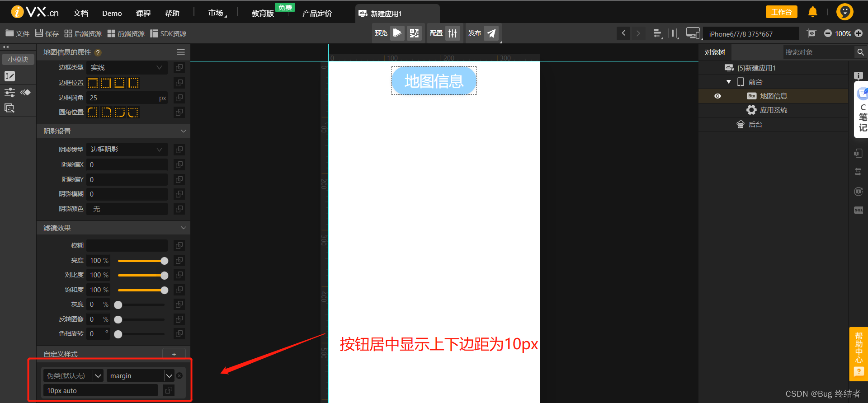Open the 文件 menu button
Screen dimensions: 868x403
(17, 33)
